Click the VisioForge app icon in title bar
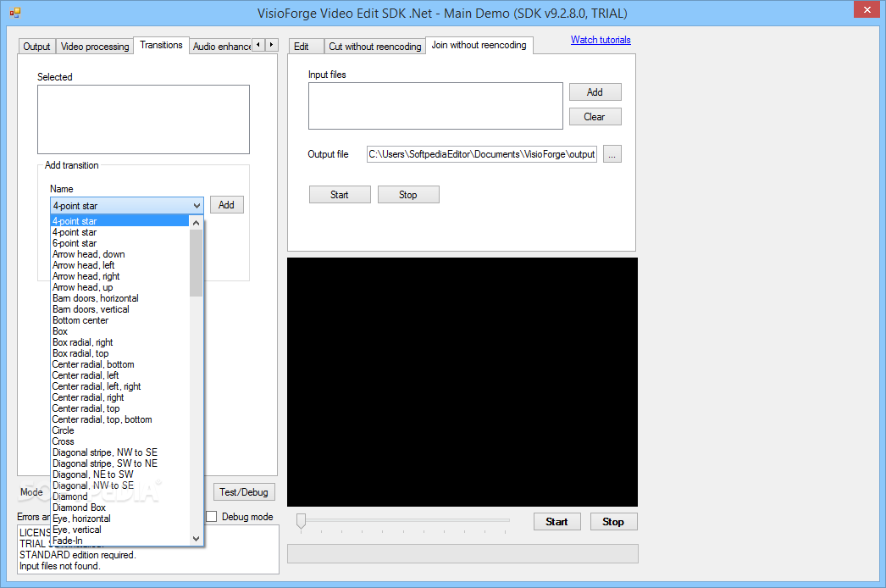886x588 pixels. 14,13
